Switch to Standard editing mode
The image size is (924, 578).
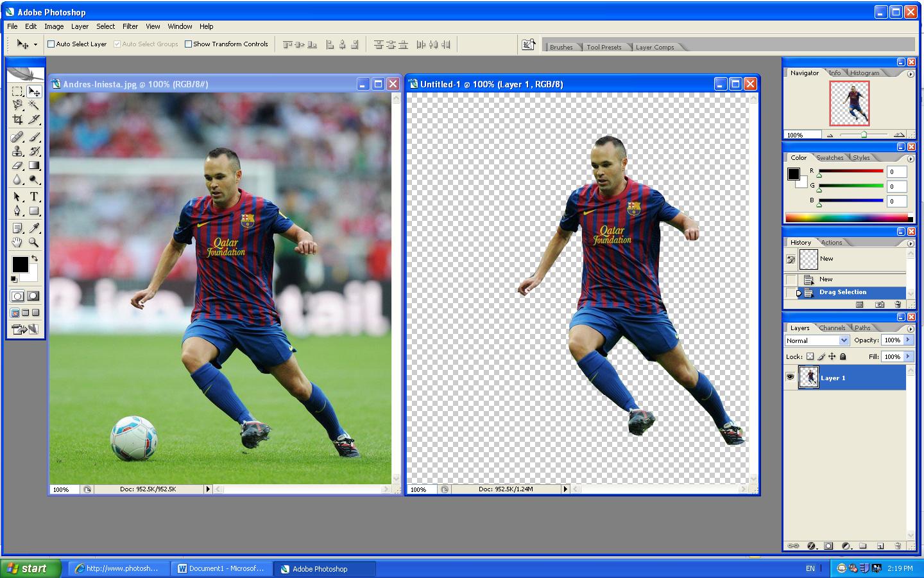[x=17, y=296]
